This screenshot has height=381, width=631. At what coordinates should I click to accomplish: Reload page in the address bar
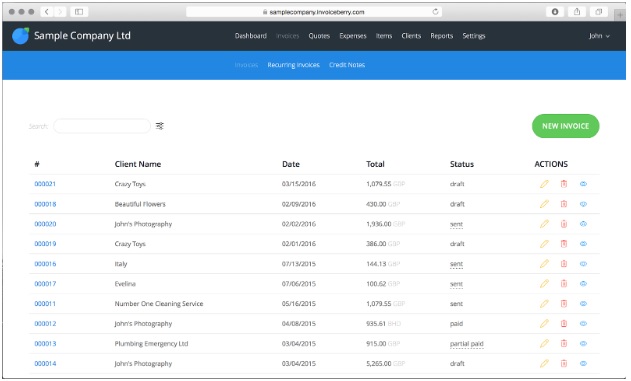click(435, 12)
